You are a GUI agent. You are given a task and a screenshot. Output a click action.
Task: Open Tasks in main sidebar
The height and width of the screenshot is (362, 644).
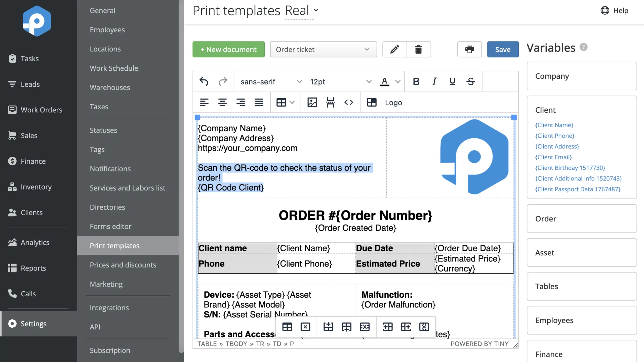(38, 59)
